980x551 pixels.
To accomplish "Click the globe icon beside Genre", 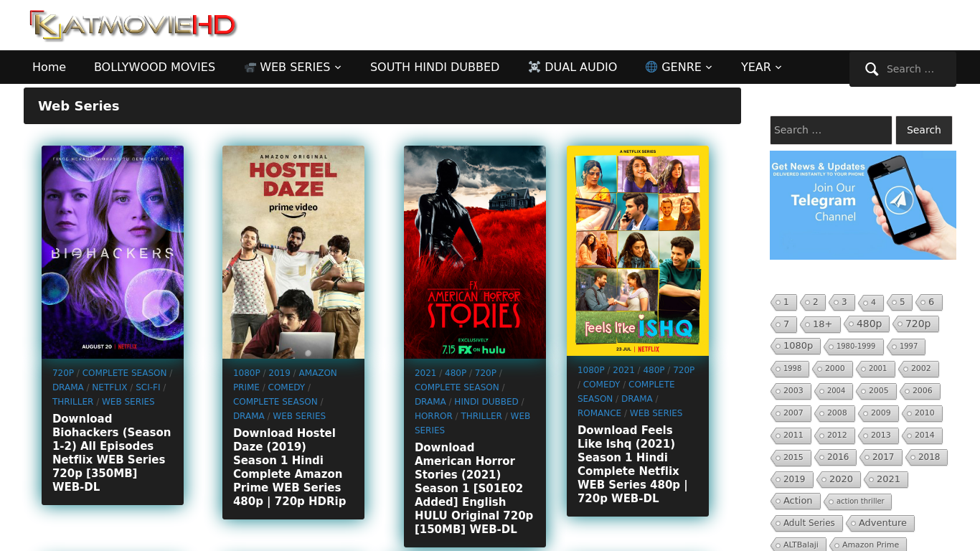I will click(651, 67).
